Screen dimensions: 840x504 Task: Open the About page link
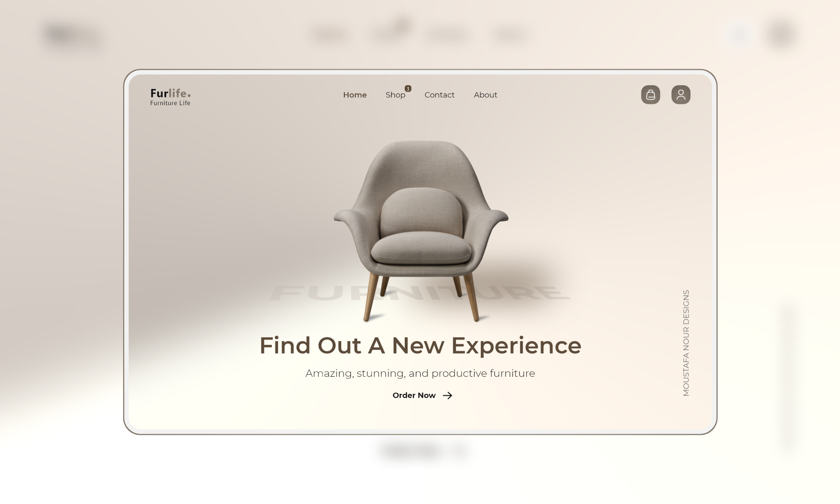[485, 95]
